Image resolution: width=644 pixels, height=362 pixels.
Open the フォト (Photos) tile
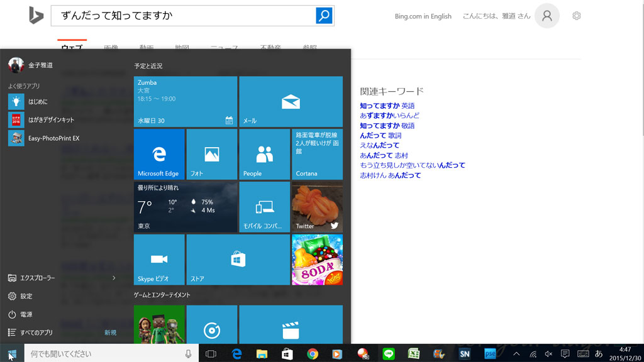[x=211, y=155]
